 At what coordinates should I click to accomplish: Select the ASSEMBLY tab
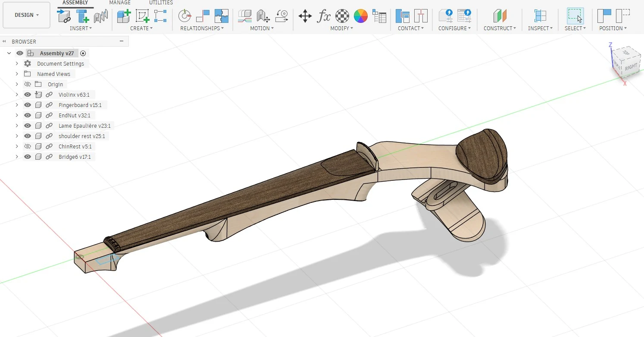[75, 3]
